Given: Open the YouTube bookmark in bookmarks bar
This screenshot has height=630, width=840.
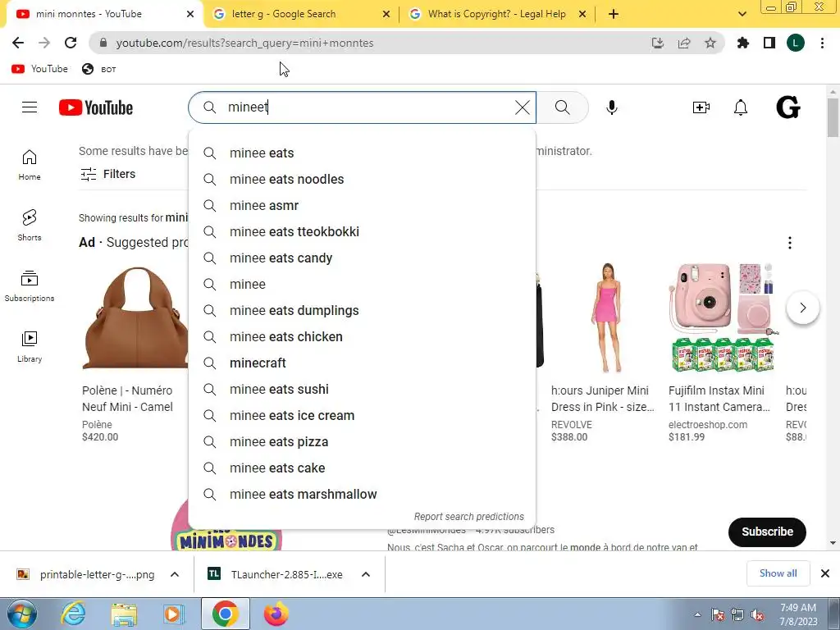Looking at the screenshot, I should pos(39,69).
